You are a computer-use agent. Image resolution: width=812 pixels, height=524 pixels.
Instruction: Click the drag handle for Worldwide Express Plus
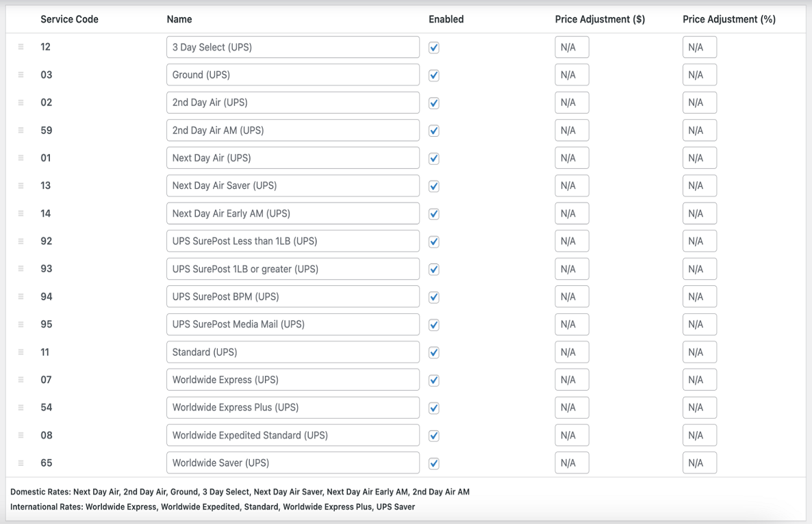21,407
